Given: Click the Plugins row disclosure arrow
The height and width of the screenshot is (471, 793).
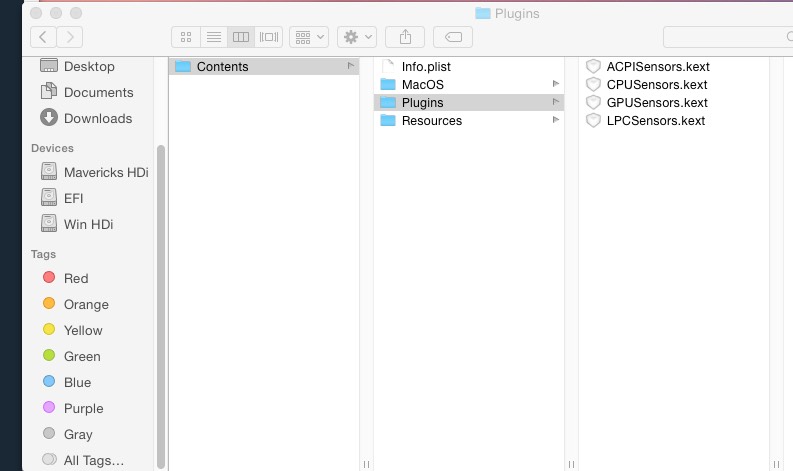Looking at the screenshot, I should tap(555, 102).
